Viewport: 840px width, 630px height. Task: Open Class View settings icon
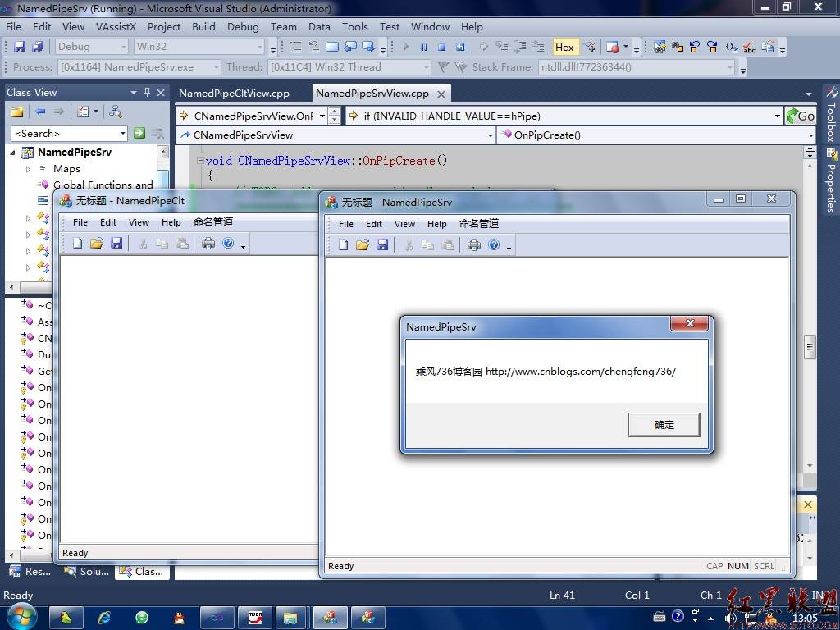(x=83, y=112)
